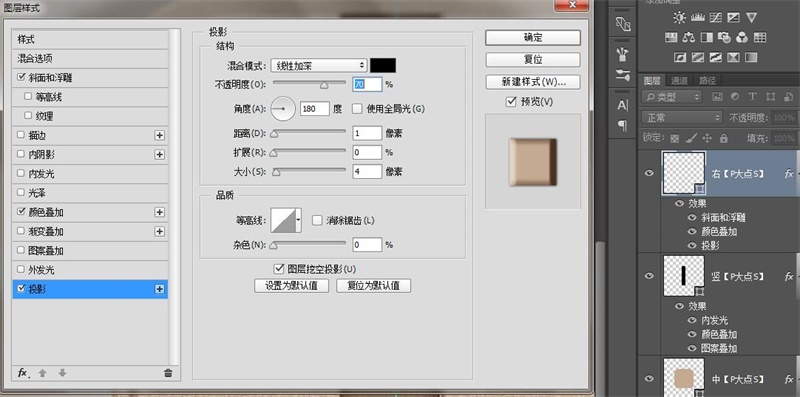Add another 投影 effect with plus button

[160, 289]
